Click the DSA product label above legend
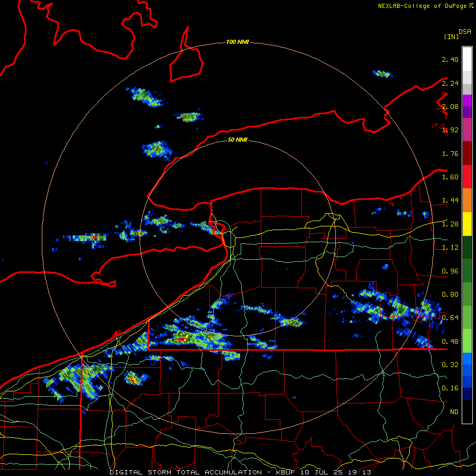476x476 pixels. coord(465,32)
